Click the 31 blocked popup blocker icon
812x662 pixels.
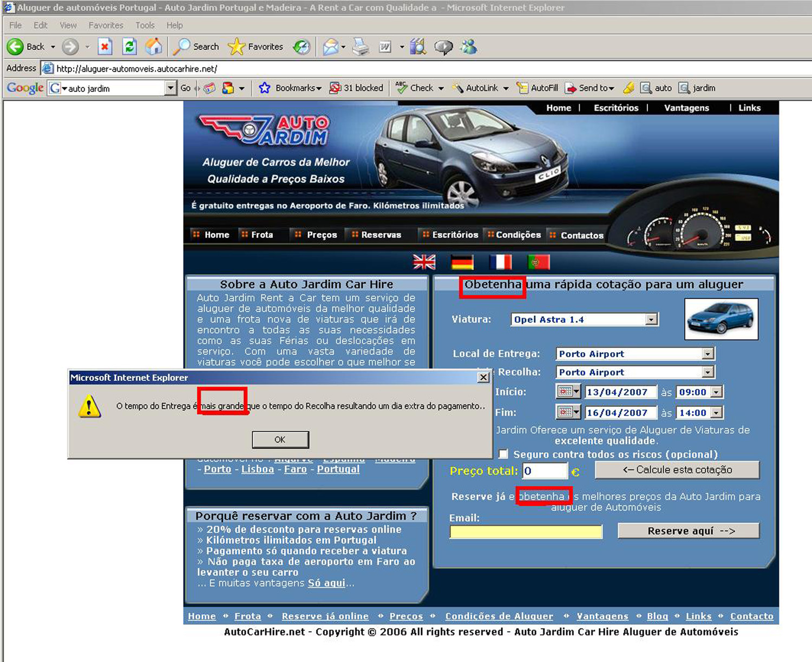tap(335, 88)
